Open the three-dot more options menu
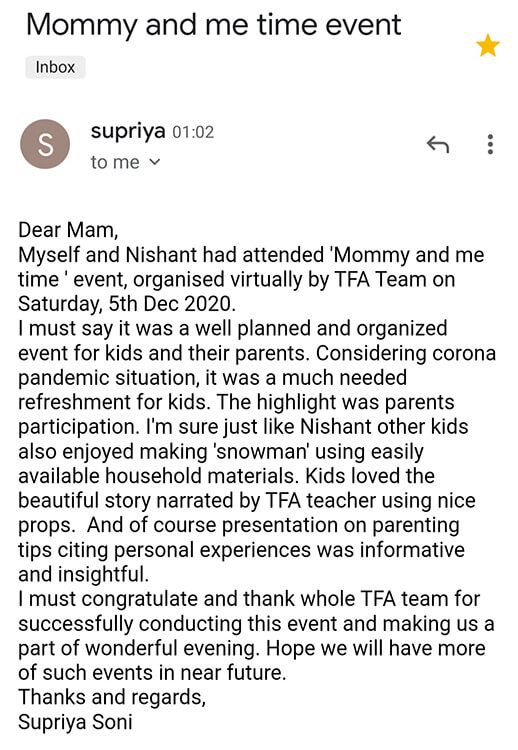 tap(490, 144)
